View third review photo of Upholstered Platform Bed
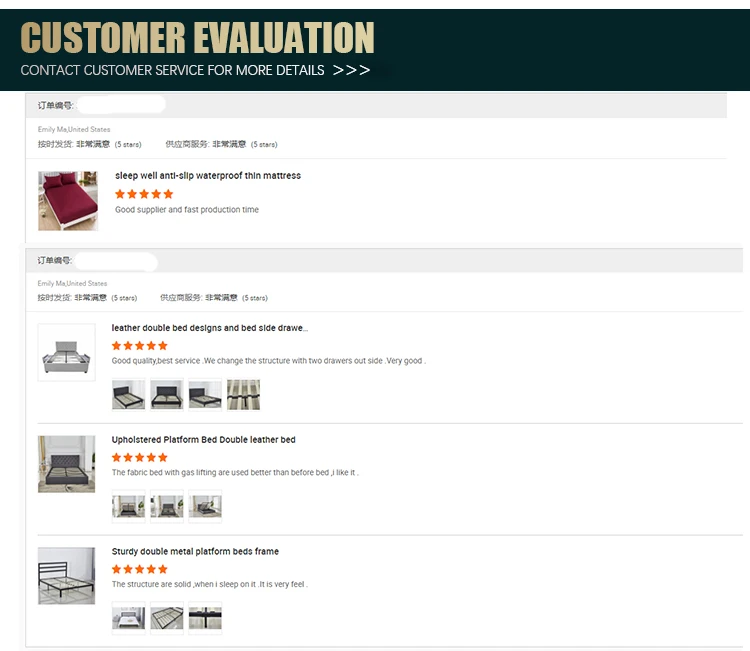The width and height of the screenshot is (750, 651). tap(205, 506)
